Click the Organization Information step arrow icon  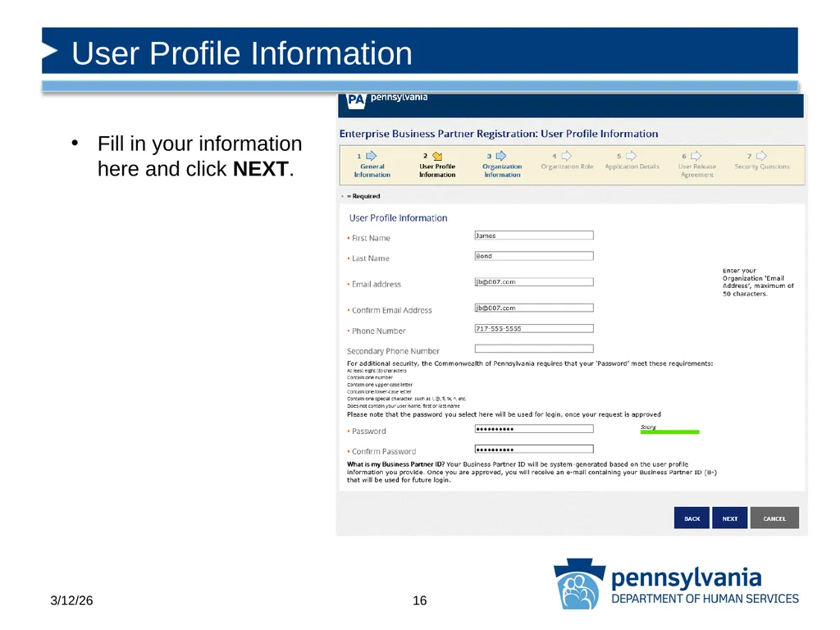[501, 156]
